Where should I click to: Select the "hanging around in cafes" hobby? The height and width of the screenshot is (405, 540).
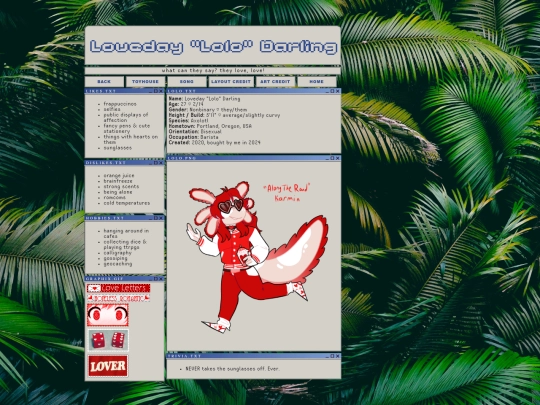pos(126,233)
